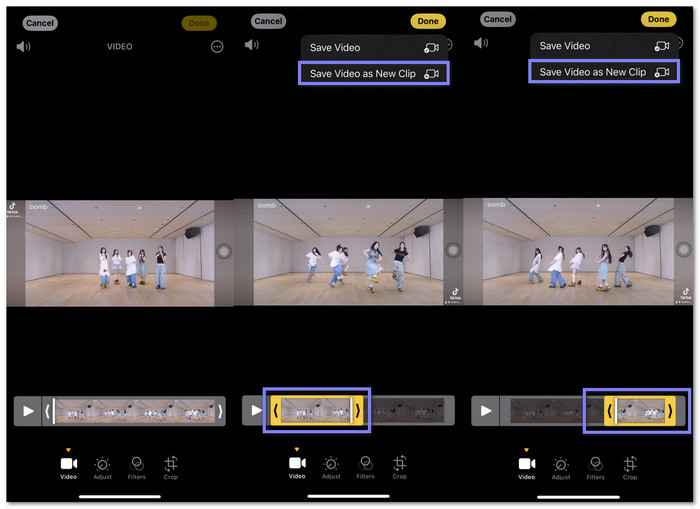Select the Crop tool in the left screen

171,466
